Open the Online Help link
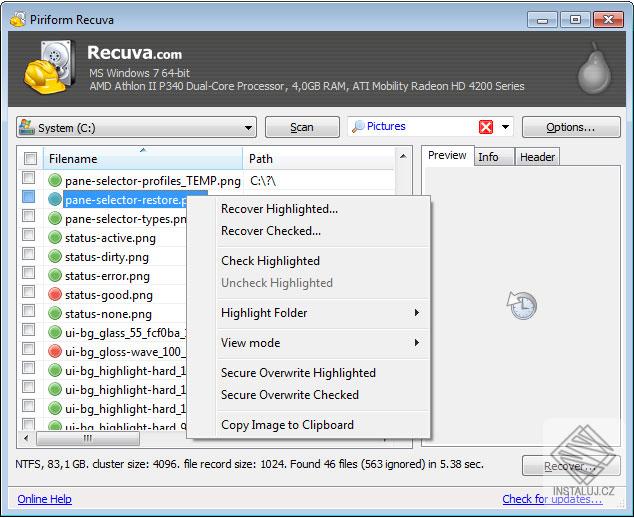This screenshot has width=634, height=518. pos(44,499)
